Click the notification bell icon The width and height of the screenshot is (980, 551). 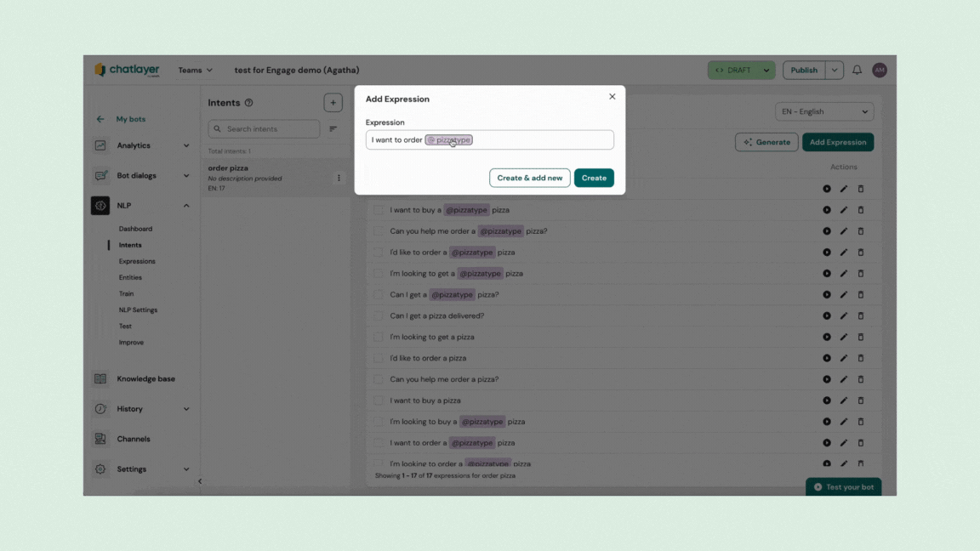(857, 71)
